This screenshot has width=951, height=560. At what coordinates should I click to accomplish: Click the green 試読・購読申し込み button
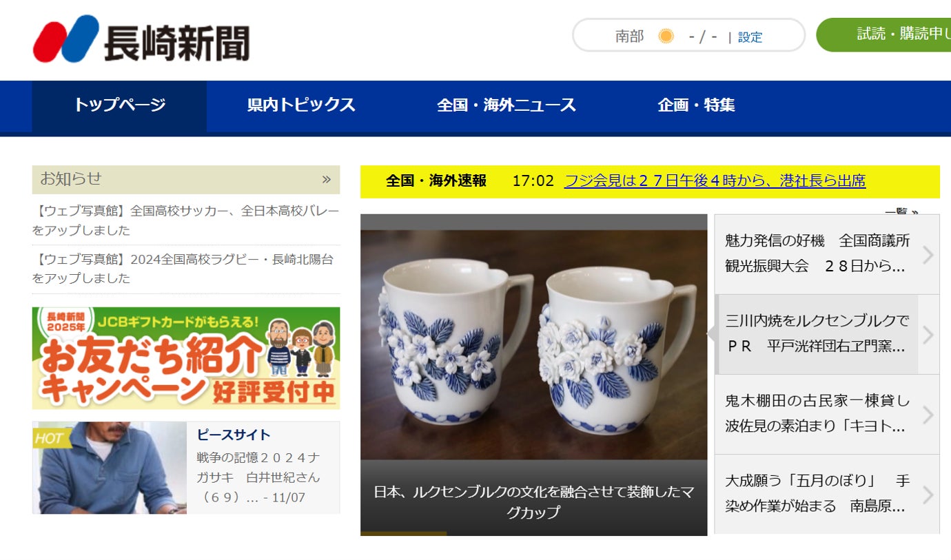tap(883, 34)
